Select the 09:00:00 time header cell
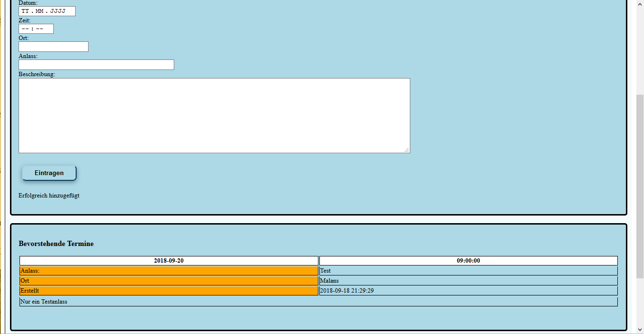Image resolution: width=644 pixels, height=334 pixels. pyautogui.click(x=468, y=261)
